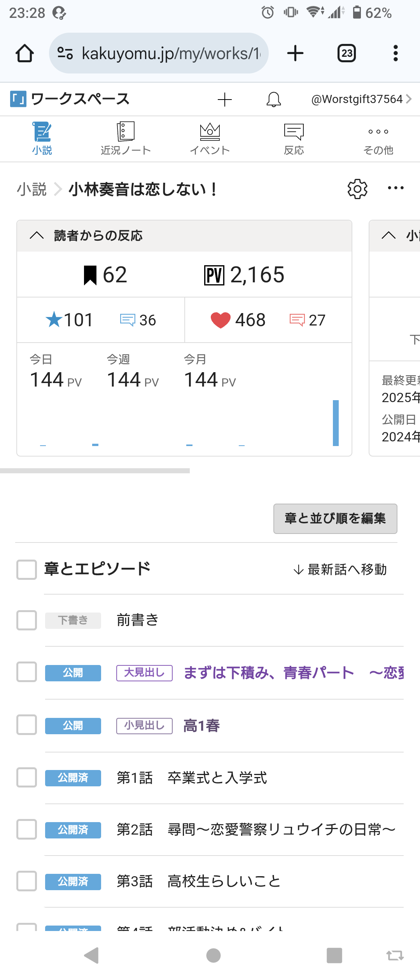Image resolution: width=420 pixels, height=980 pixels.
Task: Switch to the 反応 tab
Action: pyautogui.click(x=294, y=139)
